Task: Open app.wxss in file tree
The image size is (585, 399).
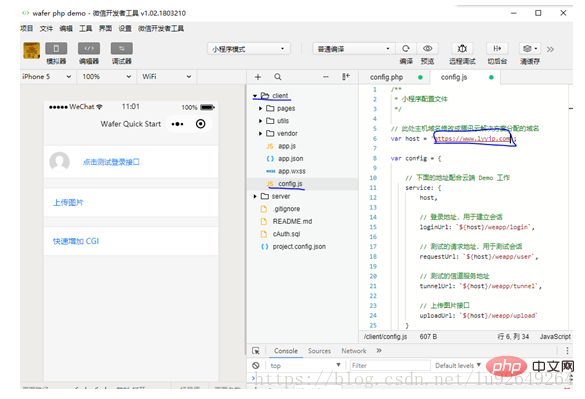Action: (x=292, y=171)
